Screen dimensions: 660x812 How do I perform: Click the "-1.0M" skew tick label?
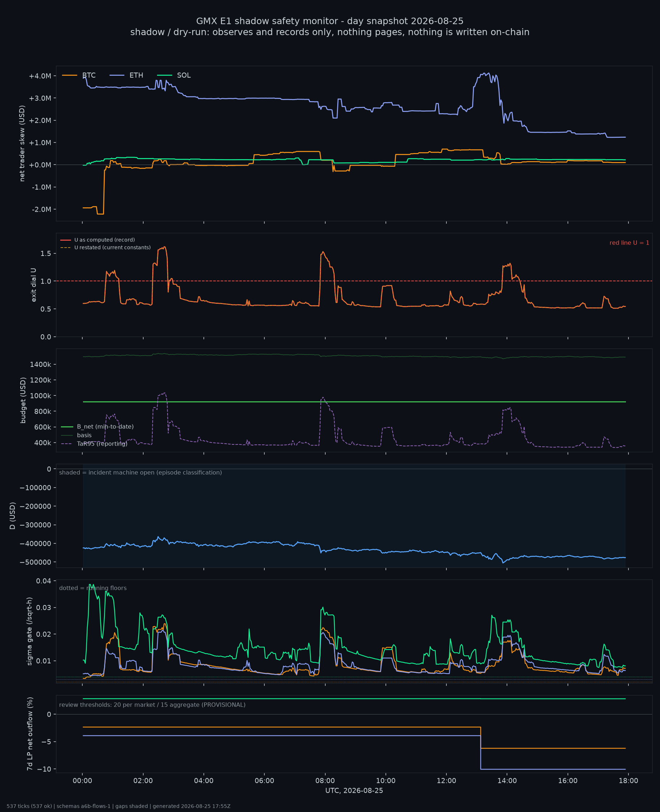(x=41, y=187)
